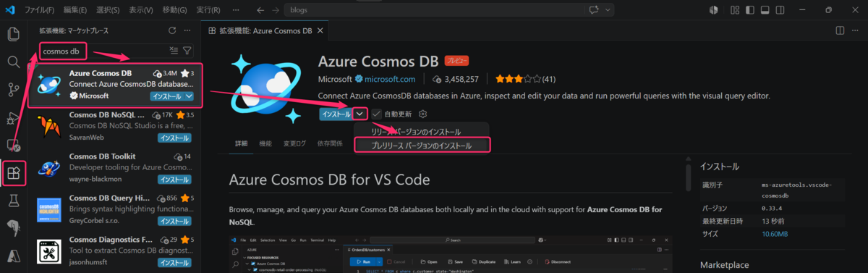
Task: Open Copilot chat dropdown arrow in title bar
Action: point(608,10)
